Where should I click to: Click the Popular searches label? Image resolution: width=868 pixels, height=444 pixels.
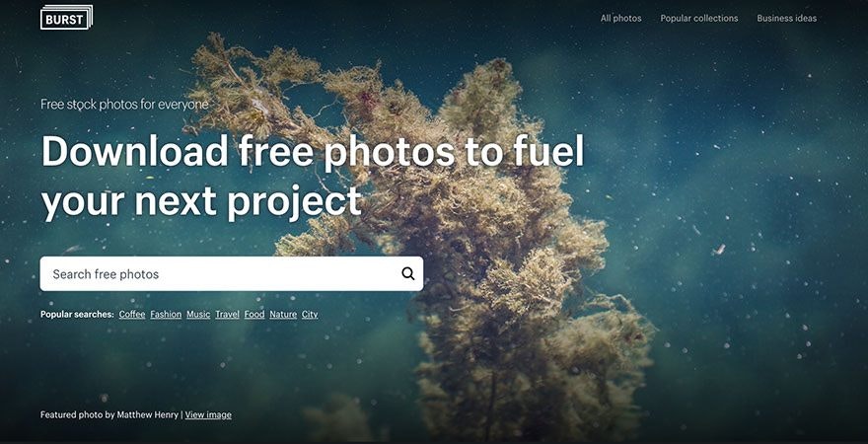(x=78, y=314)
